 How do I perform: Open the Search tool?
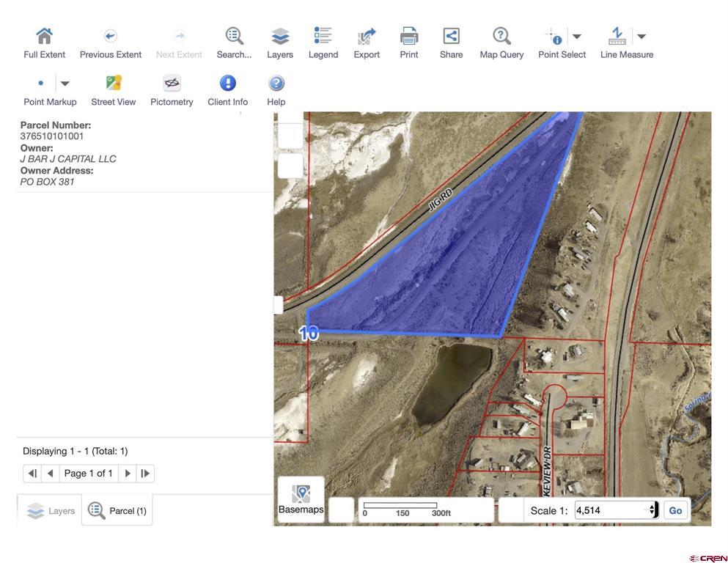[x=234, y=36]
